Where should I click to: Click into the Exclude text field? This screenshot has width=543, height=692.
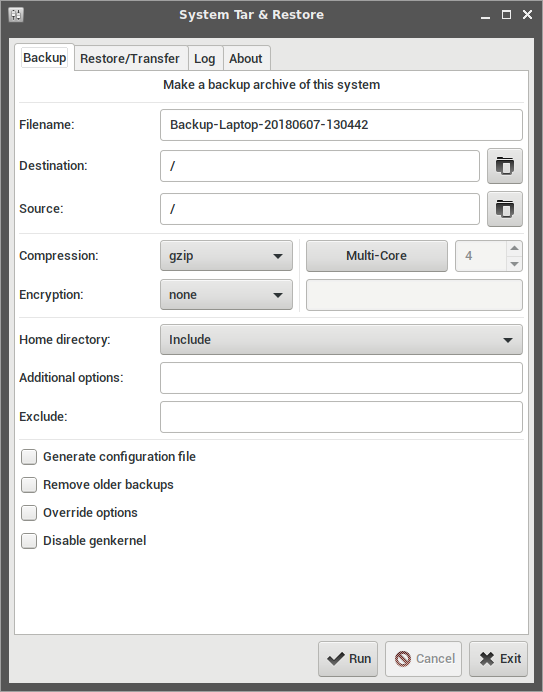pos(341,417)
